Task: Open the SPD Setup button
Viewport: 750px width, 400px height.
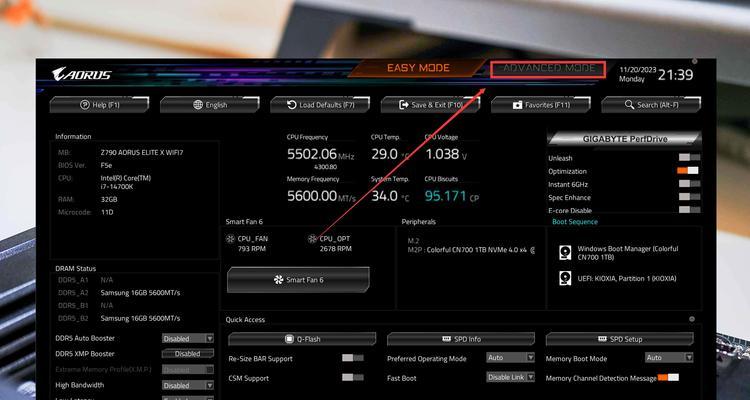Action: coord(619,339)
